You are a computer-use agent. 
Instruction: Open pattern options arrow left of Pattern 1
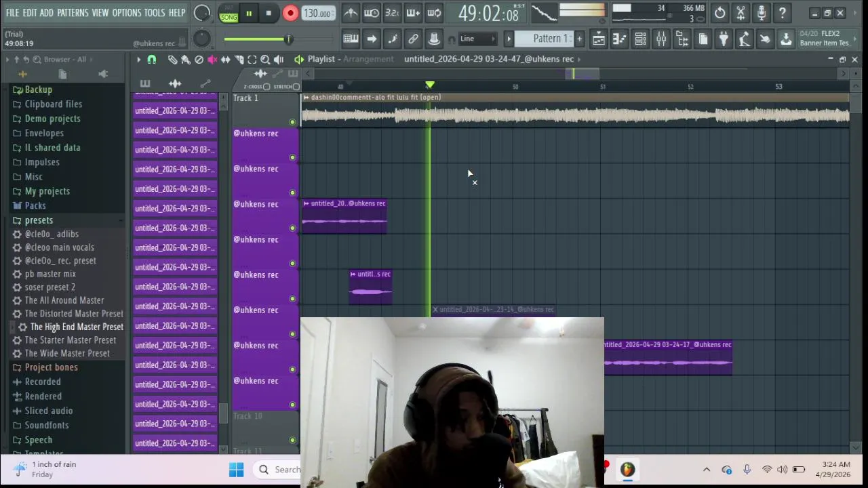(x=509, y=39)
